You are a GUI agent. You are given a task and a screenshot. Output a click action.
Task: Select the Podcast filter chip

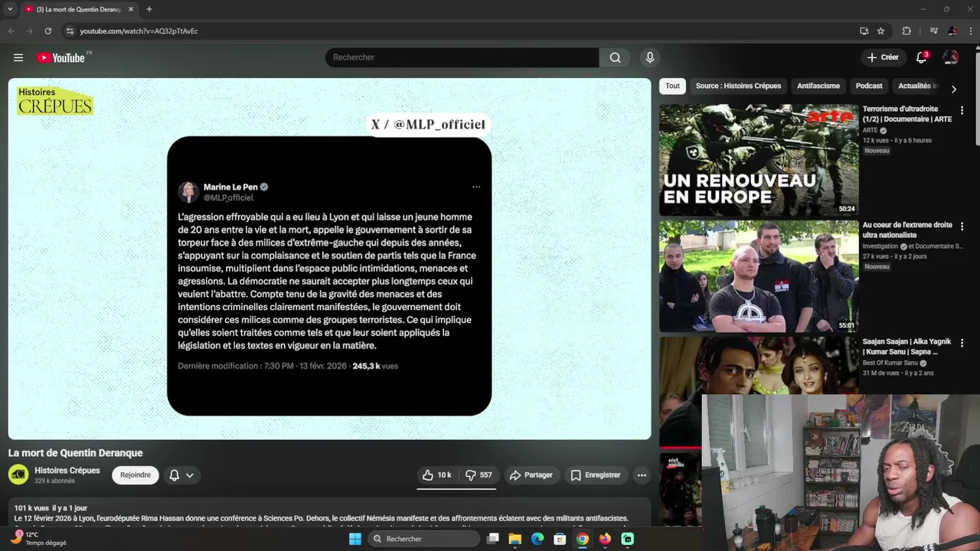(x=869, y=86)
